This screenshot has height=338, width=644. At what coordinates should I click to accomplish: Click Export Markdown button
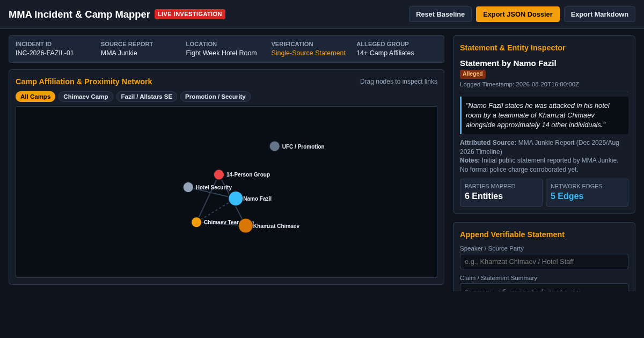click(599, 14)
